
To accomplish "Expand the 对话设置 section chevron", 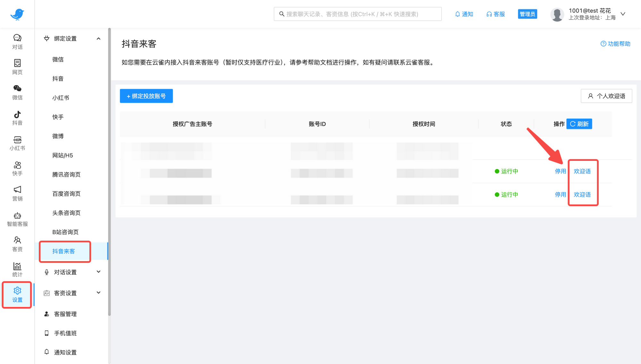I will (x=98, y=272).
